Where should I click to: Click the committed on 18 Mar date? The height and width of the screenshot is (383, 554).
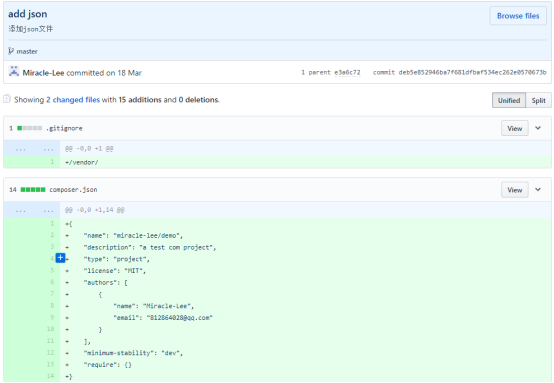point(104,73)
